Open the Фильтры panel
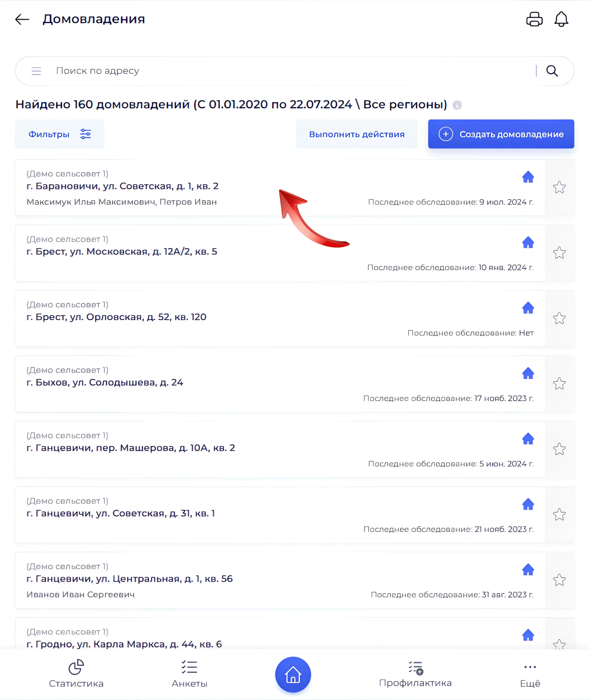The width and height of the screenshot is (590, 700). pyautogui.click(x=60, y=134)
